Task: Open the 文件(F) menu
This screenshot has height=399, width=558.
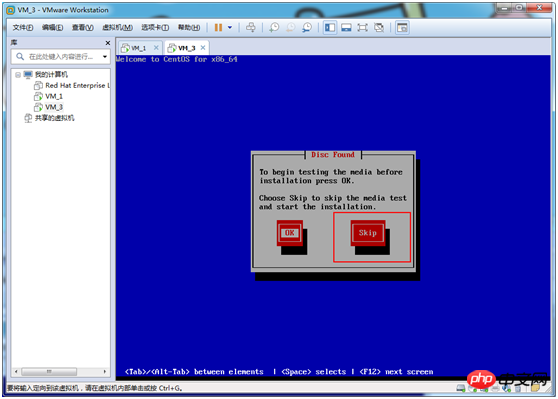Action: coord(23,28)
